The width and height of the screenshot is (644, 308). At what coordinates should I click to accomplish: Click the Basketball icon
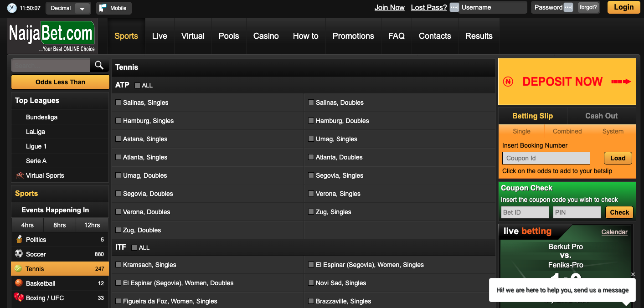click(19, 283)
